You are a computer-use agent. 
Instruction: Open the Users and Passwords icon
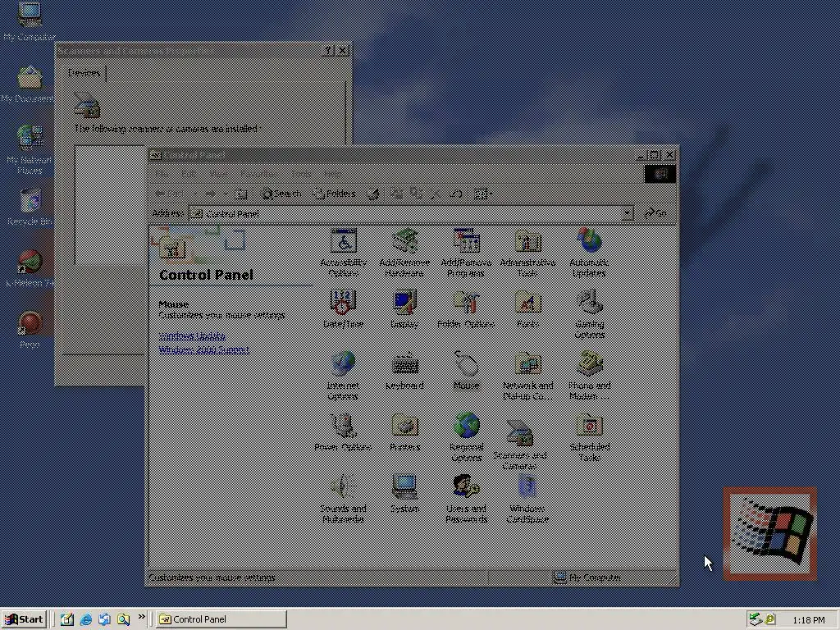click(x=466, y=499)
